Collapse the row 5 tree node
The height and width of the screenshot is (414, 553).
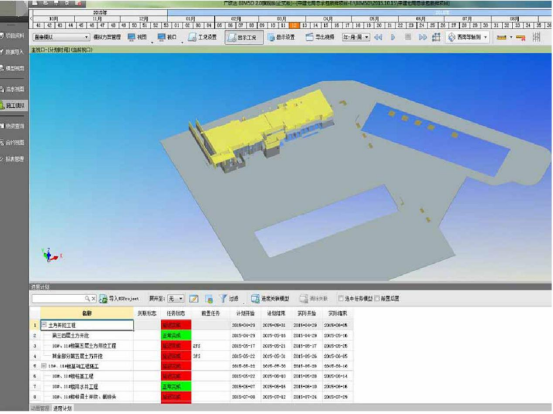coord(44,366)
